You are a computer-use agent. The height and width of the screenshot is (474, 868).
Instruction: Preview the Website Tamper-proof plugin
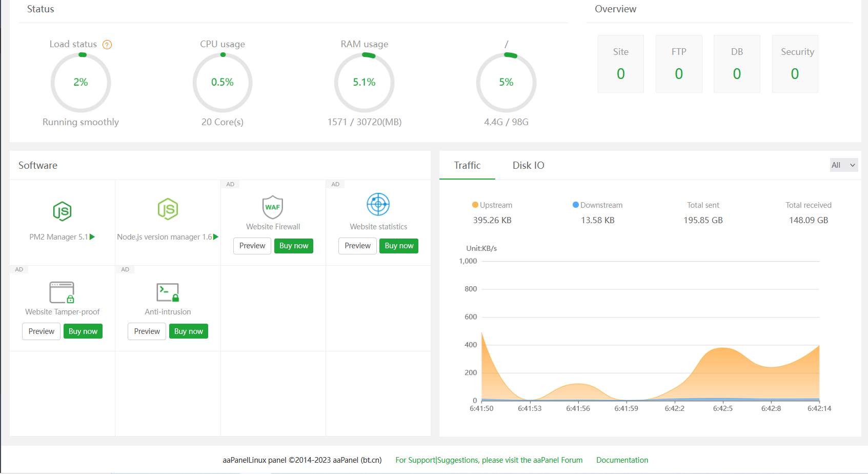point(42,331)
